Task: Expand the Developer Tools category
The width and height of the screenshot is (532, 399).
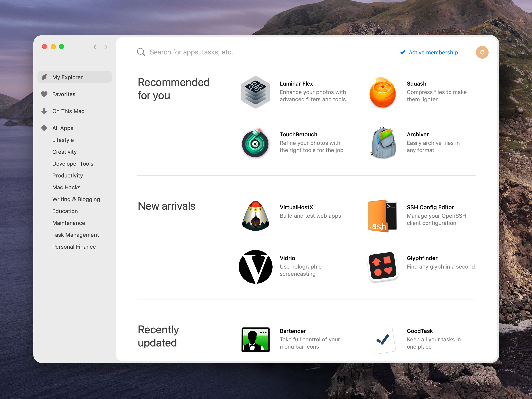Action: 72,163
